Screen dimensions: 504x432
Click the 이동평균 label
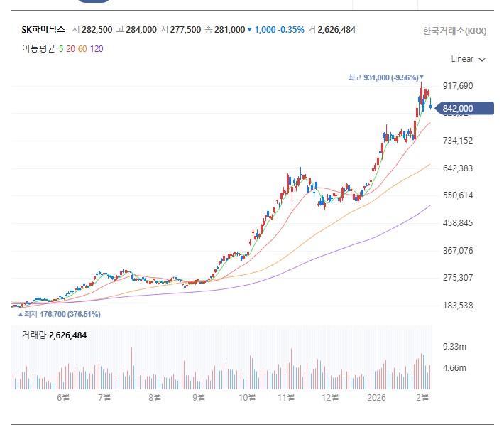(38, 48)
